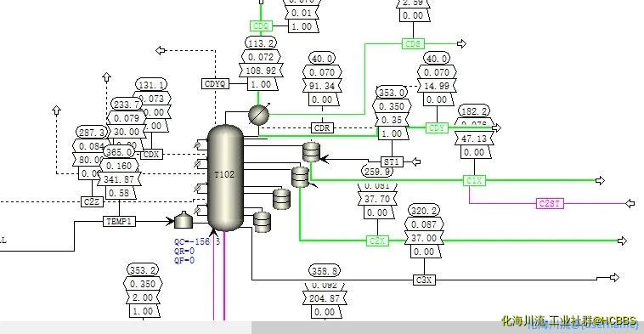
Task: Click the 131.1 temperature value
Action: pyautogui.click(x=151, y=85)
